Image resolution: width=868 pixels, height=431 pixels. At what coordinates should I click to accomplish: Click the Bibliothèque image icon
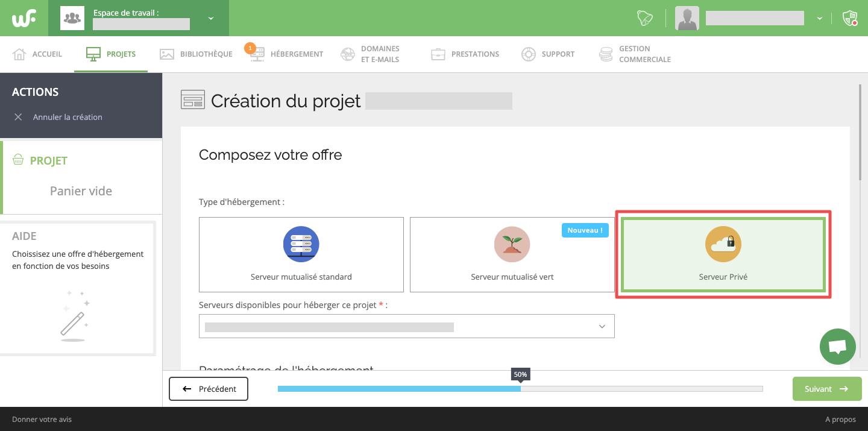167,54
